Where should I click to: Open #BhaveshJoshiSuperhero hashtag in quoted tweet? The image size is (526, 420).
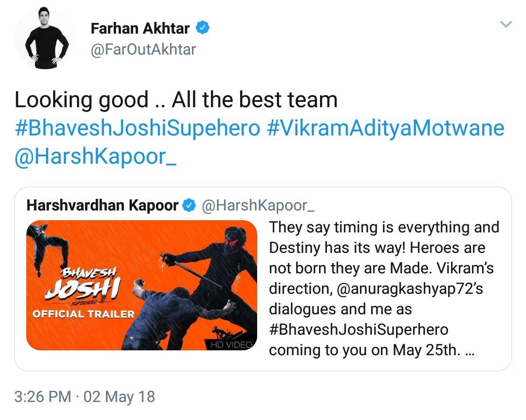pos(358,330)
